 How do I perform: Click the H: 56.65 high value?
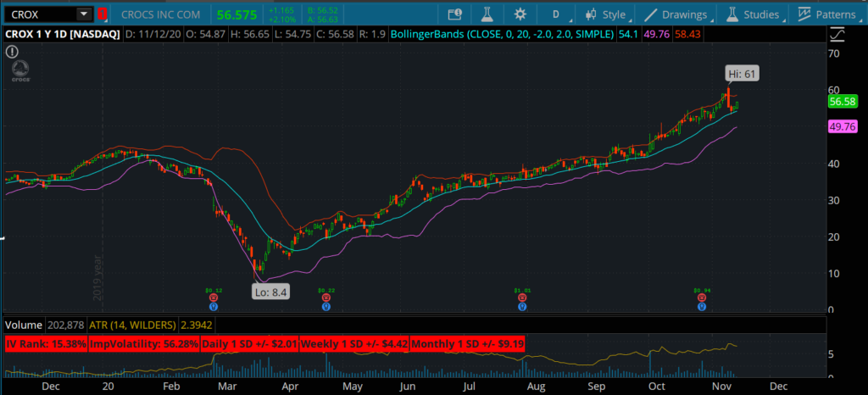250,34
